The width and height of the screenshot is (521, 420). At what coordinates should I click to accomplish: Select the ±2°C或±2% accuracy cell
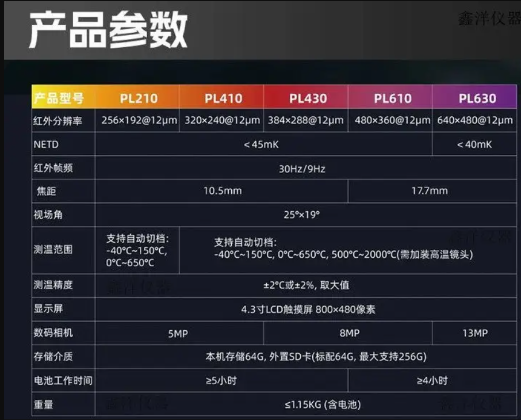306,285
